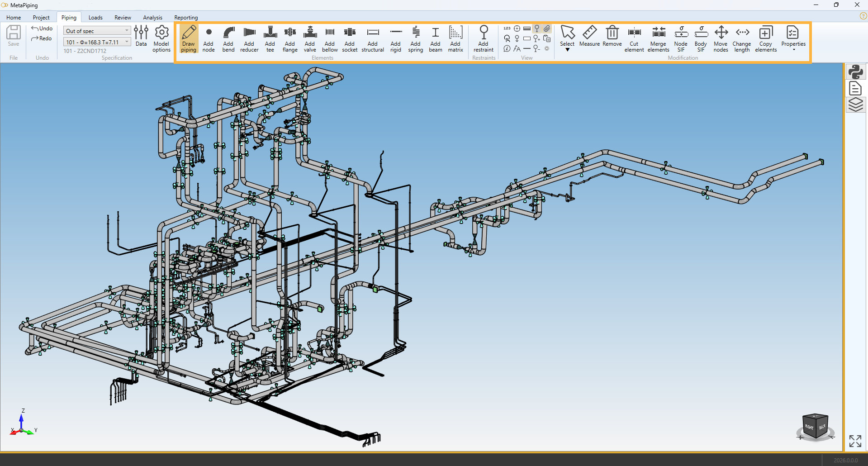Open the layers side panel
This screenshot has height=466, width=868.
pyautogui.click(x=855, y=105)
